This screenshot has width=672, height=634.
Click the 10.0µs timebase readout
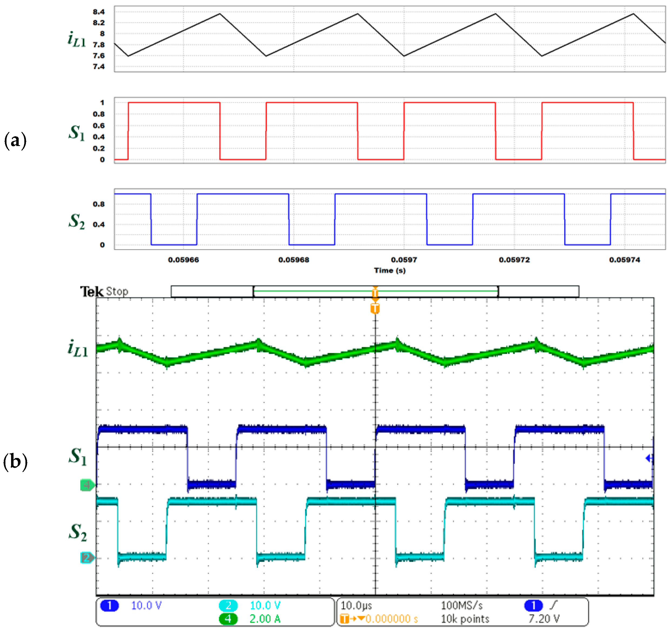click(356, 605)
